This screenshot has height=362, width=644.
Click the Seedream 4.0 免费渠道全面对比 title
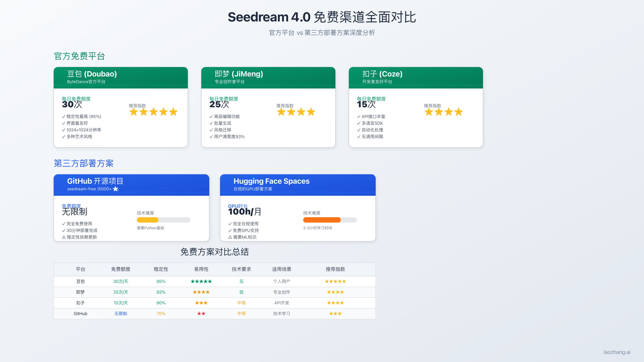pos(322,17)
